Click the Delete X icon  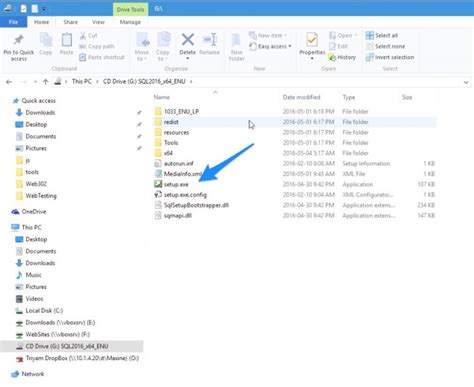(x=188, y=40)
